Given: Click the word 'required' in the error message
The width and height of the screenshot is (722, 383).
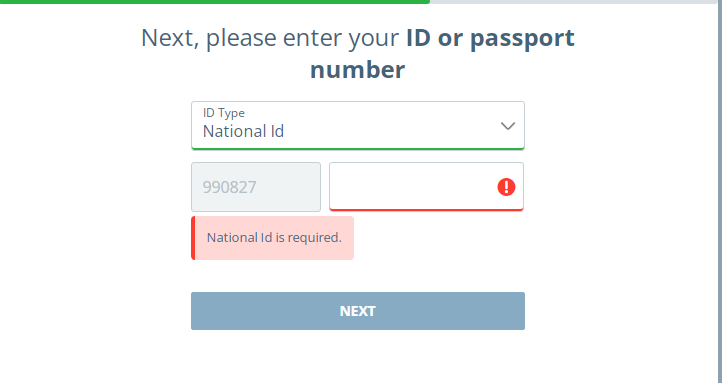Looking at the screenshot, I should [318, 238].
